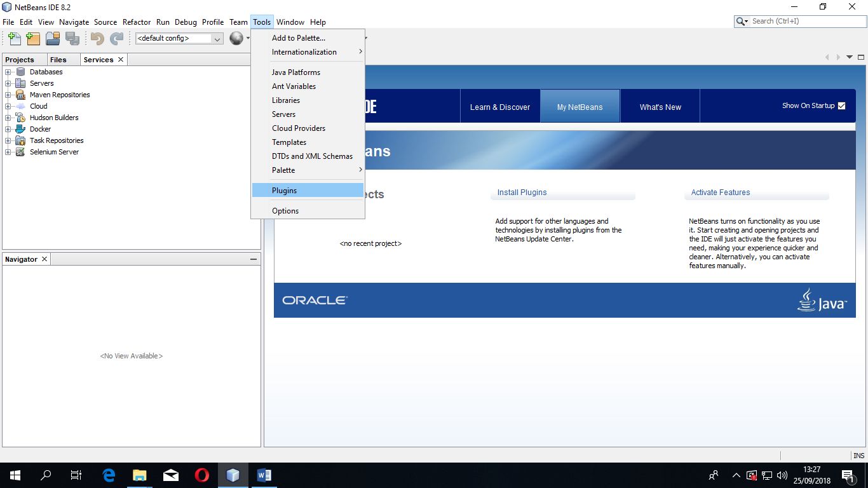Click the Save All toolbar icon
The width and height of the screenshot is (868, 488).
point(72,38)
